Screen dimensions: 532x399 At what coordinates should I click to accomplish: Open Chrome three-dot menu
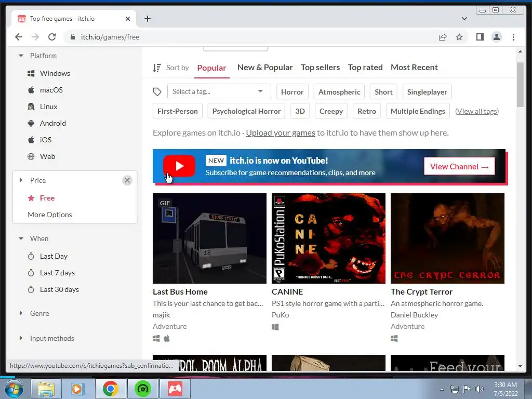pos(513,37)
